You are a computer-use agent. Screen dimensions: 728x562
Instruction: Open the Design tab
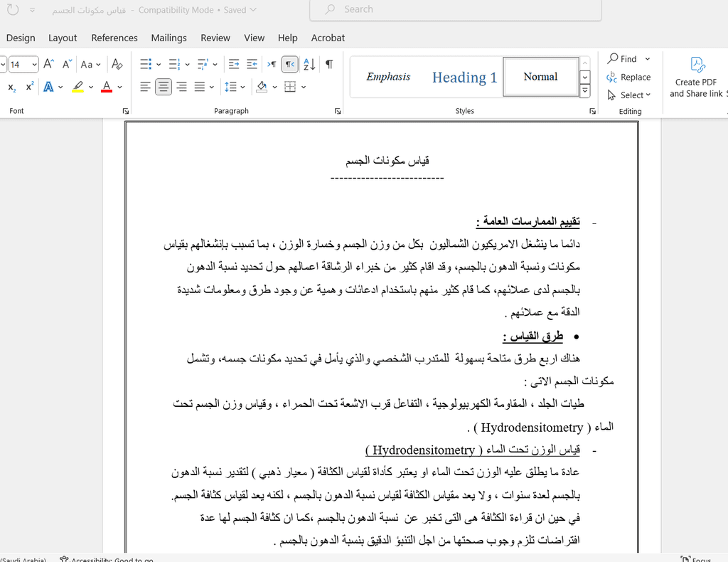click(21, 38)
